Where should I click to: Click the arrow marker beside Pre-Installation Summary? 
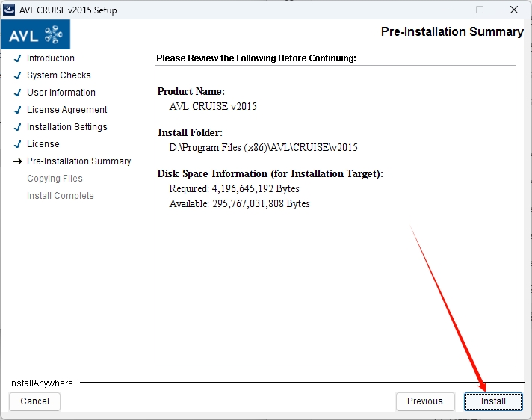(x=17, y=161)
